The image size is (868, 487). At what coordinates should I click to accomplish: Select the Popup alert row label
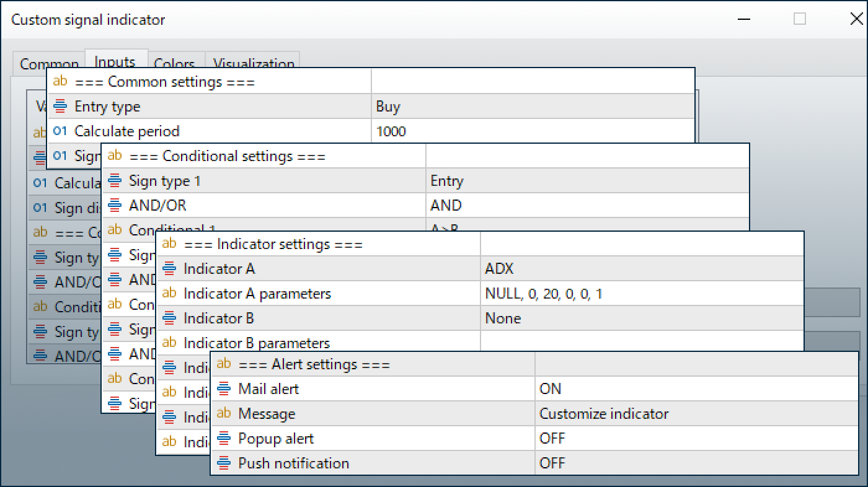pyautogui.click(x=276, y=439)
